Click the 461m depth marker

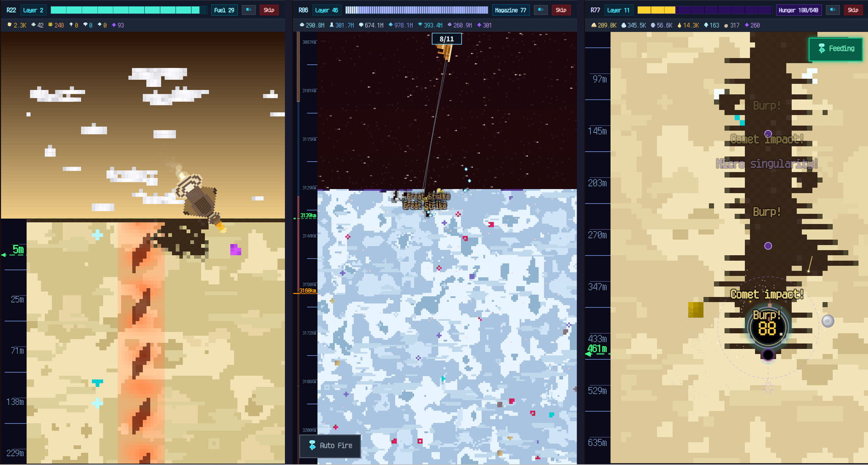click(597, 349)
